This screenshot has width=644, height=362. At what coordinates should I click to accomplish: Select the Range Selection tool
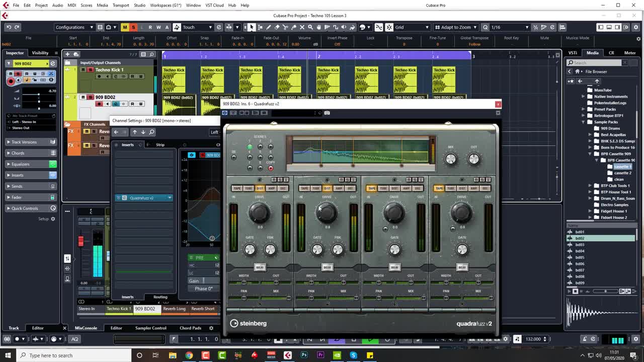[x=260, y=27]
